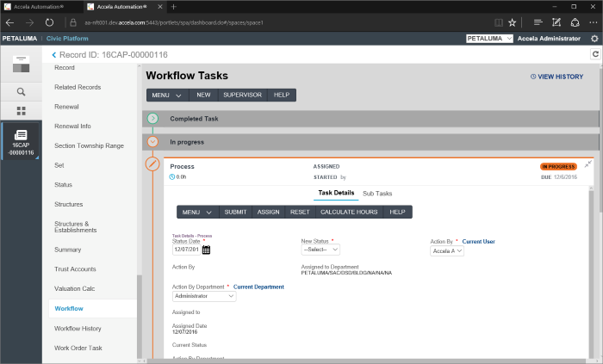Switch to the Sub Tasks tab

(x=377, y=193)
